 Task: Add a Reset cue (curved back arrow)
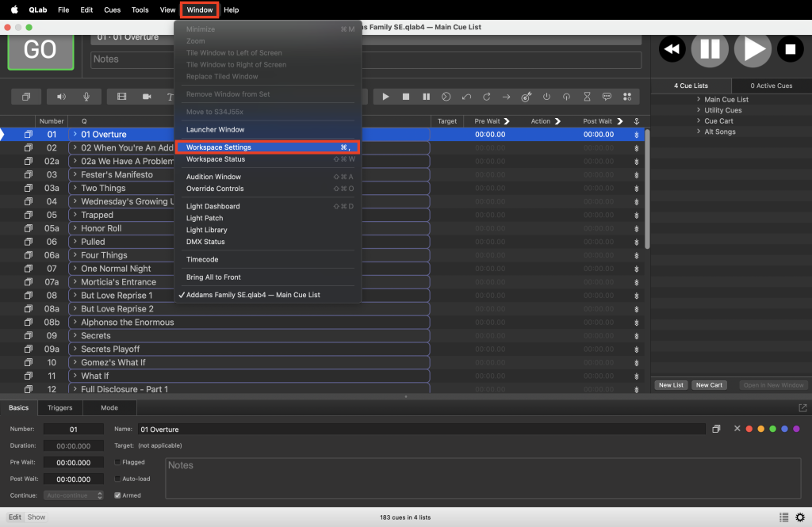coord(466,97)
